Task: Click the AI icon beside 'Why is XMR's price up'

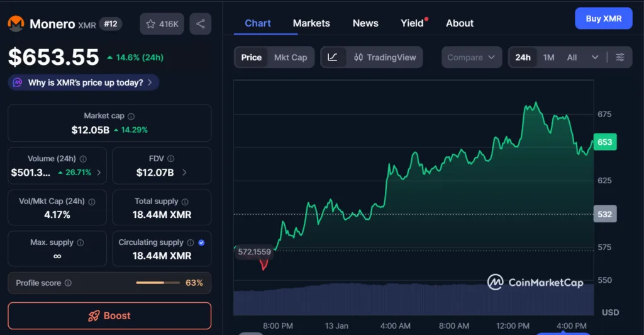Action: [17, 82]
